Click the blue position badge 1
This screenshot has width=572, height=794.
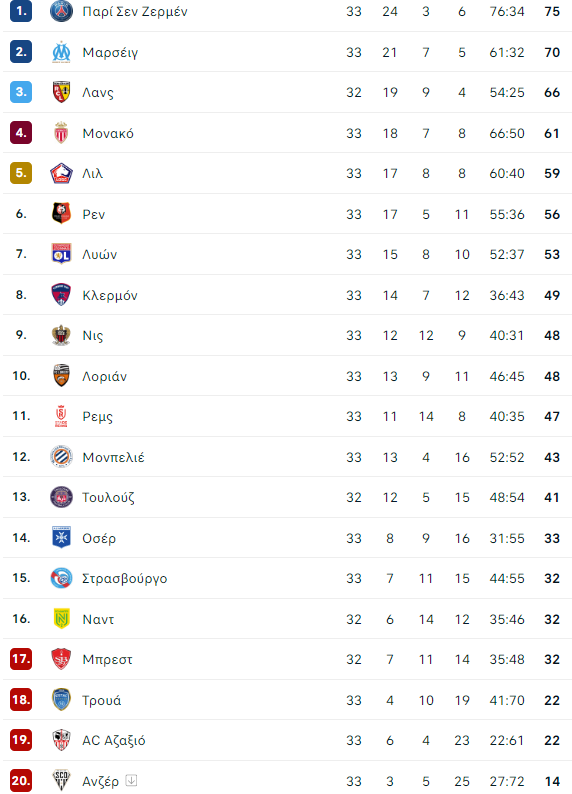point(21,11)
